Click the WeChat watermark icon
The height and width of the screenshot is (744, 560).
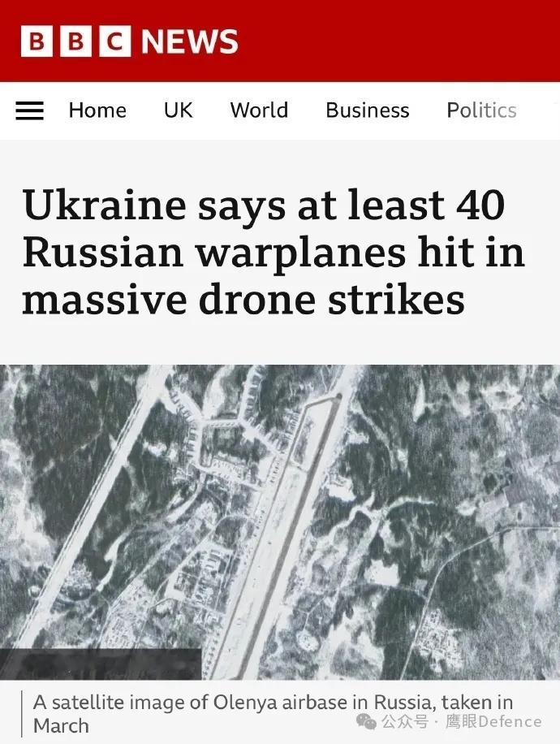tap(365, 722)
